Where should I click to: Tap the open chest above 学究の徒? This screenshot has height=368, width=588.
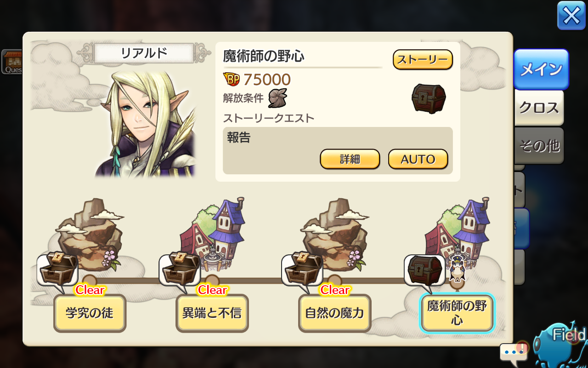pyautogui.click(x=57, y=269)
